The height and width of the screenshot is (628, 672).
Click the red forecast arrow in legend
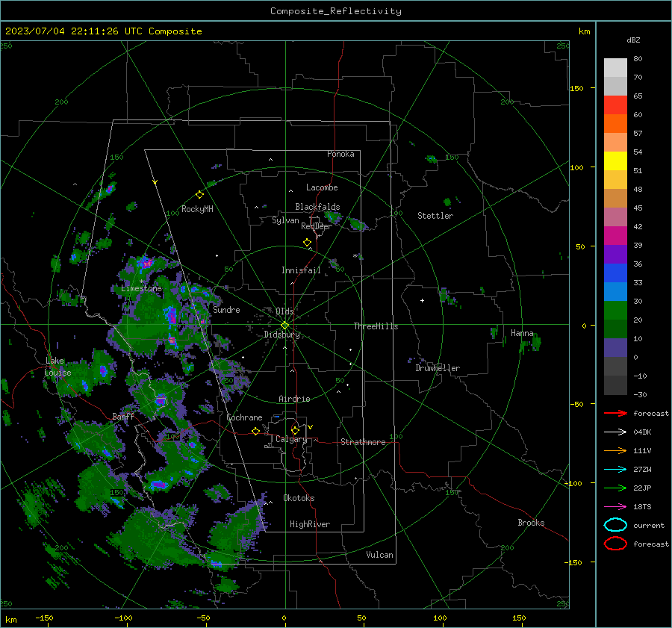tap(615, 413)
